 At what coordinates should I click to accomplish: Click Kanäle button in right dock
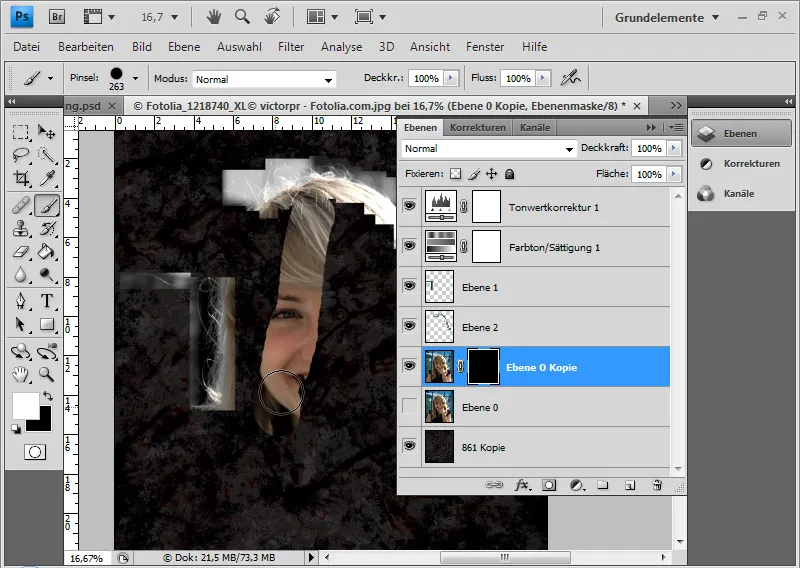[741, 194]
